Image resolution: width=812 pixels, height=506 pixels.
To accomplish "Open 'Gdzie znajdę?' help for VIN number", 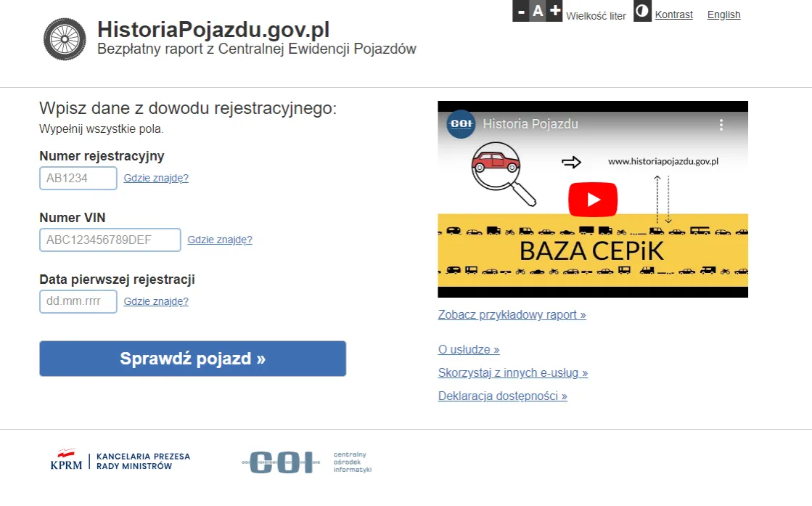I will coord(220,240).
